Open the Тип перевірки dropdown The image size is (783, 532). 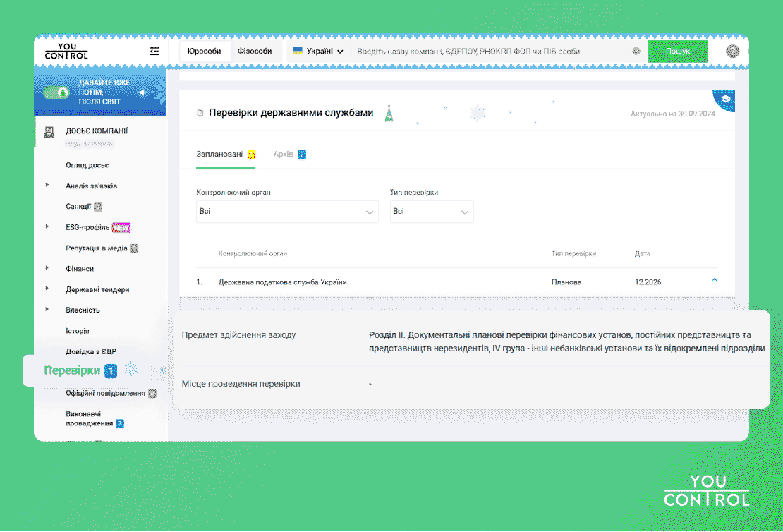tap(431, 212)
